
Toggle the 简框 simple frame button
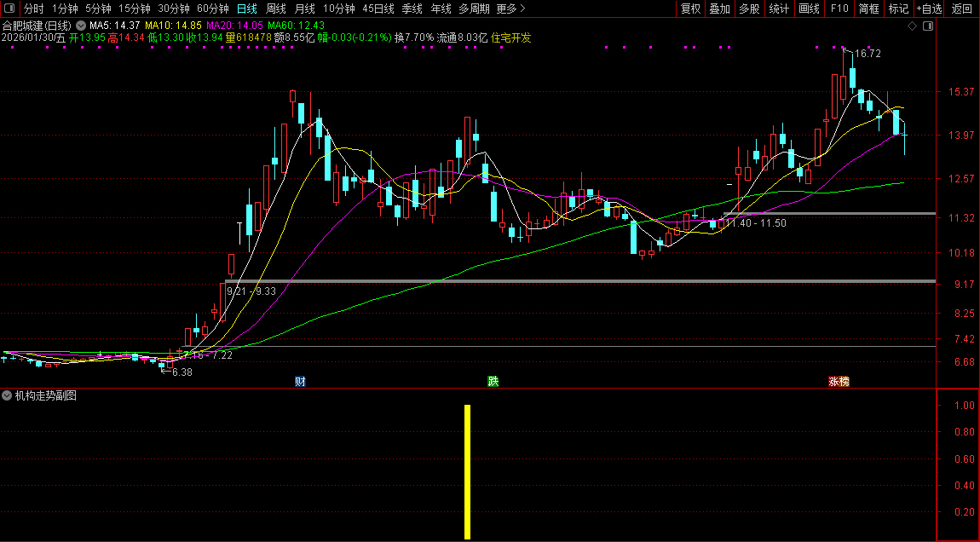pos(868,9)
